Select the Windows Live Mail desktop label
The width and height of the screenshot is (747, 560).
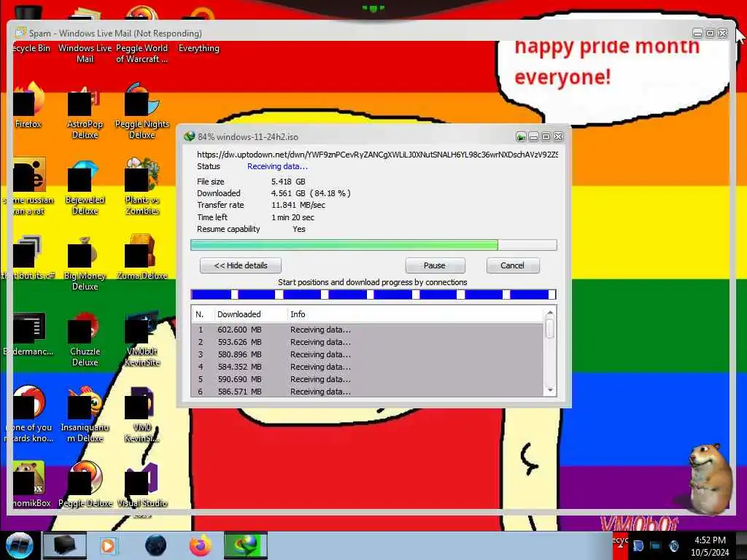click(x=85, y=53)
